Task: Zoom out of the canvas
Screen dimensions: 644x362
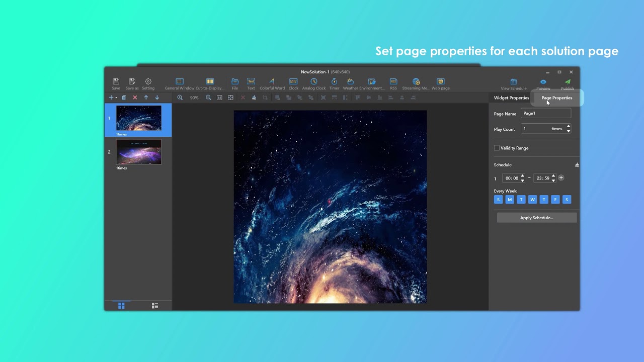Action: [x=208, y=98]
